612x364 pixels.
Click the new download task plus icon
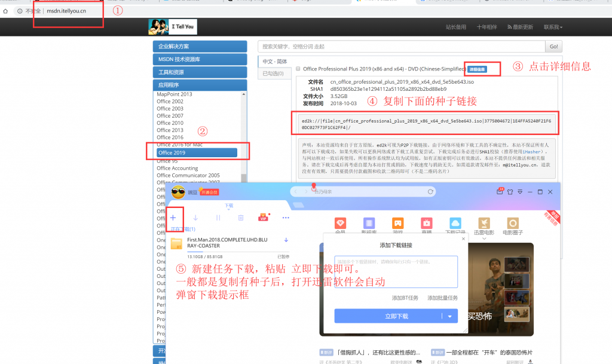pyautogui.click(x=173, y=218)
